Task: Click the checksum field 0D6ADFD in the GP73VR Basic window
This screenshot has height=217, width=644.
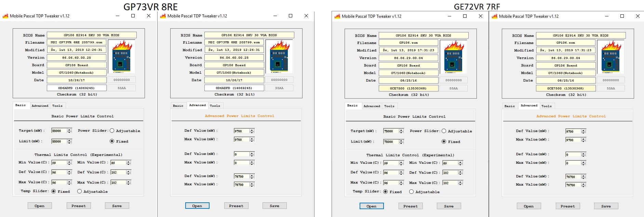Action: pyautogui.click(x=77, y=88)
